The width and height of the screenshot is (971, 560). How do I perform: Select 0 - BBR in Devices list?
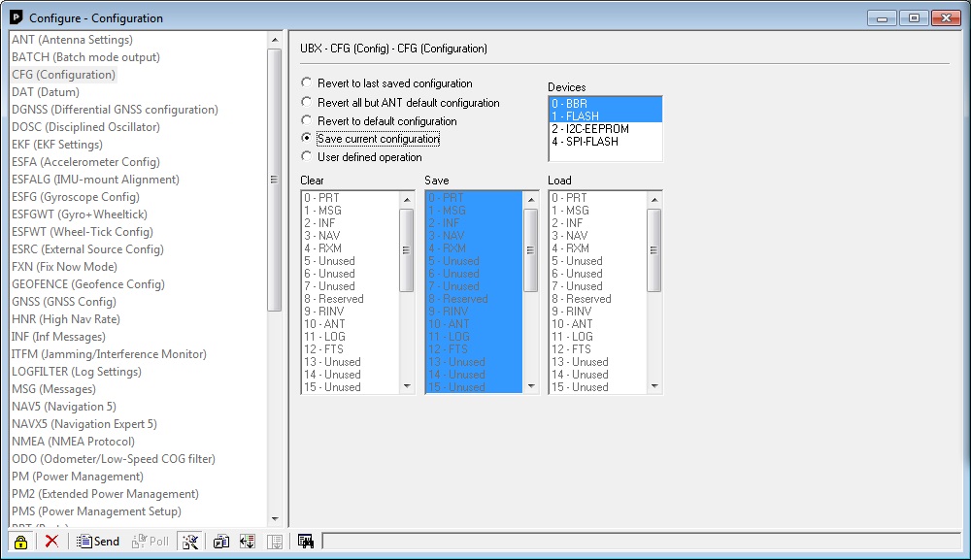coord(605,103)
